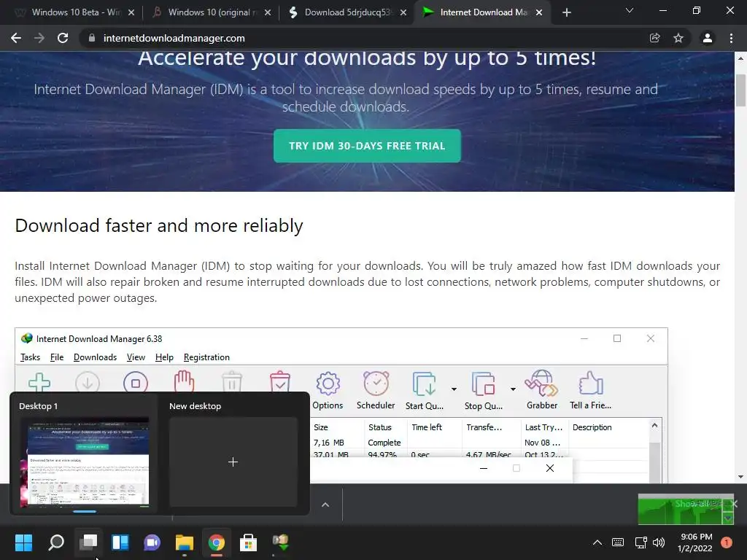This screenshot has height=560, width=747.
Task: Click the share page icon in address bar
Action: pos(654,38)
